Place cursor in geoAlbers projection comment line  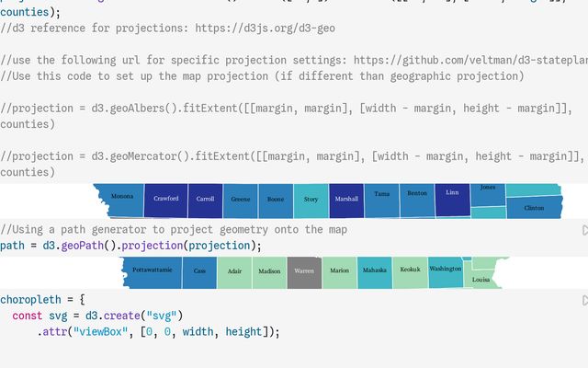click(276, 109)
